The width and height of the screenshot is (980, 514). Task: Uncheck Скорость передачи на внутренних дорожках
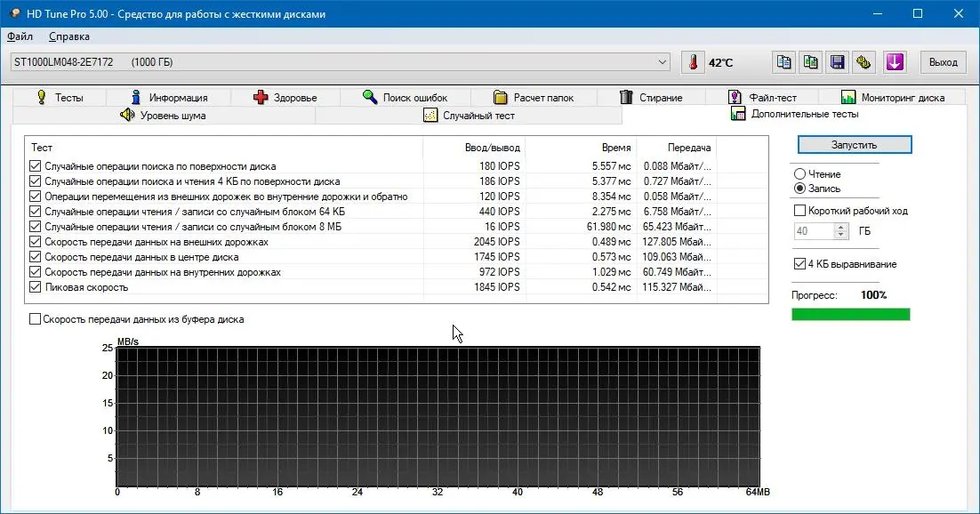click(35, 272)
